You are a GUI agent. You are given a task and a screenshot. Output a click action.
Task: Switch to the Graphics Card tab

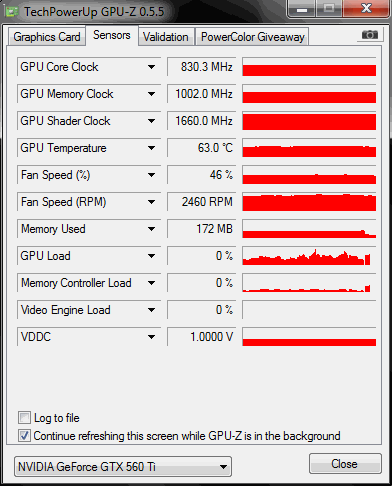pos(47,37)
